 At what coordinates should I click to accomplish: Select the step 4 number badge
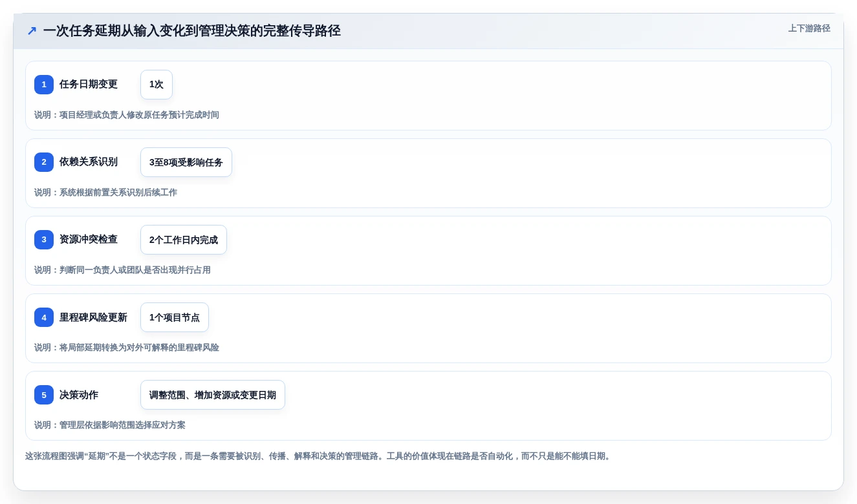[44, 317]
